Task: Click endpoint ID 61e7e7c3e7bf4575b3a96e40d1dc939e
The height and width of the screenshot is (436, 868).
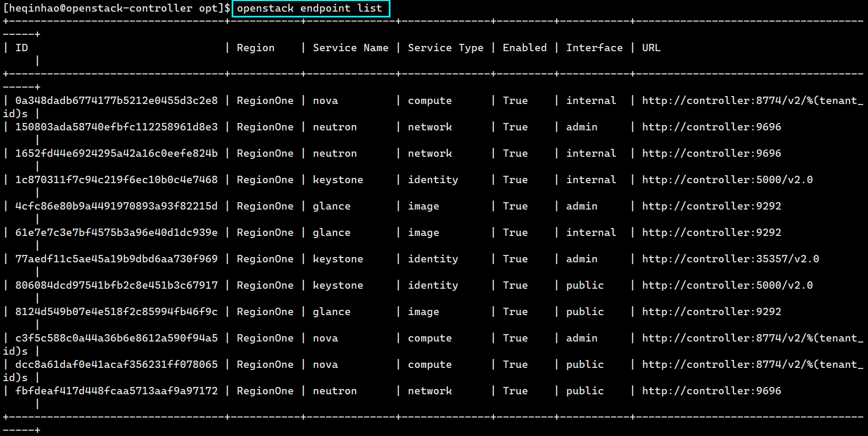Action: pyautogui.click(x=116, y=233)
